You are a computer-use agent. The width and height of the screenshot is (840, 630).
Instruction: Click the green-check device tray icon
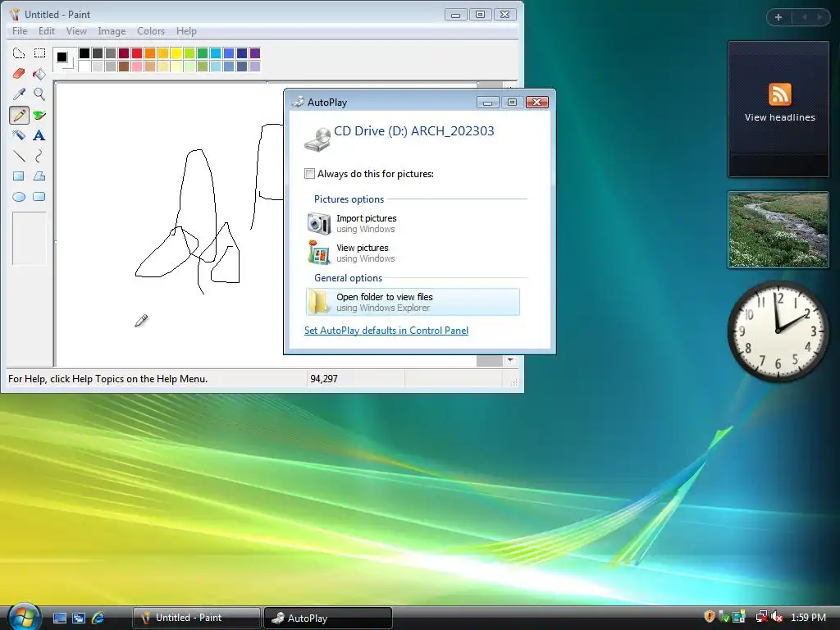click(724, 617)
